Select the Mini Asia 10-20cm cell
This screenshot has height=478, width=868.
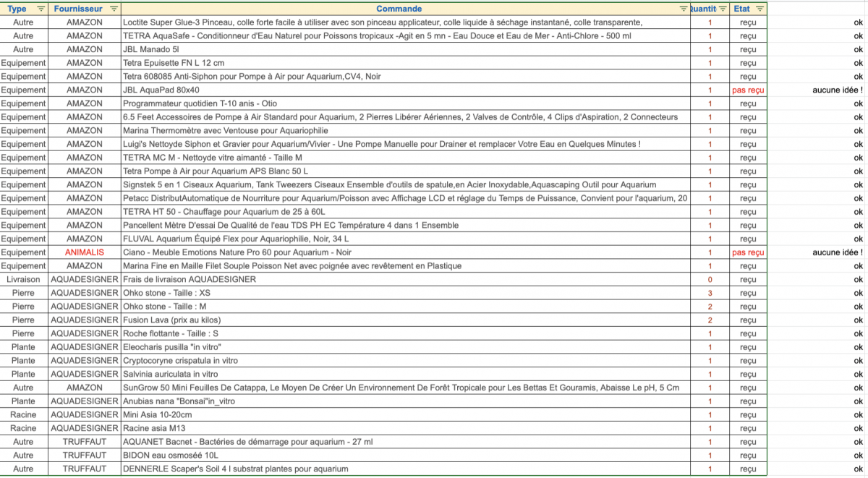coord(406,414)
